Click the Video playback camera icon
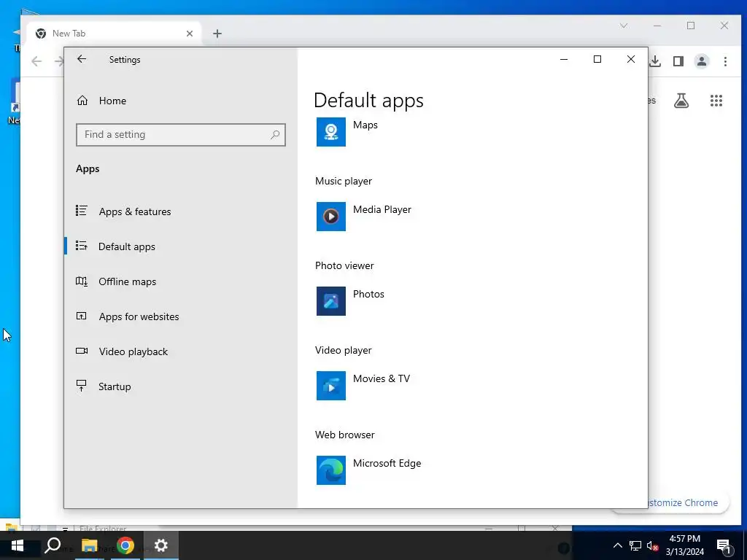 (x=82, y=351)
